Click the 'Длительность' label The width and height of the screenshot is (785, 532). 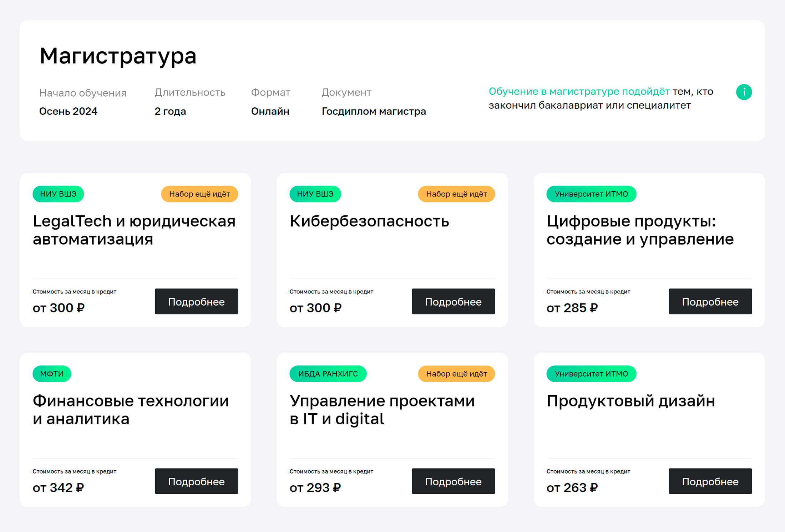pos(190,92)
